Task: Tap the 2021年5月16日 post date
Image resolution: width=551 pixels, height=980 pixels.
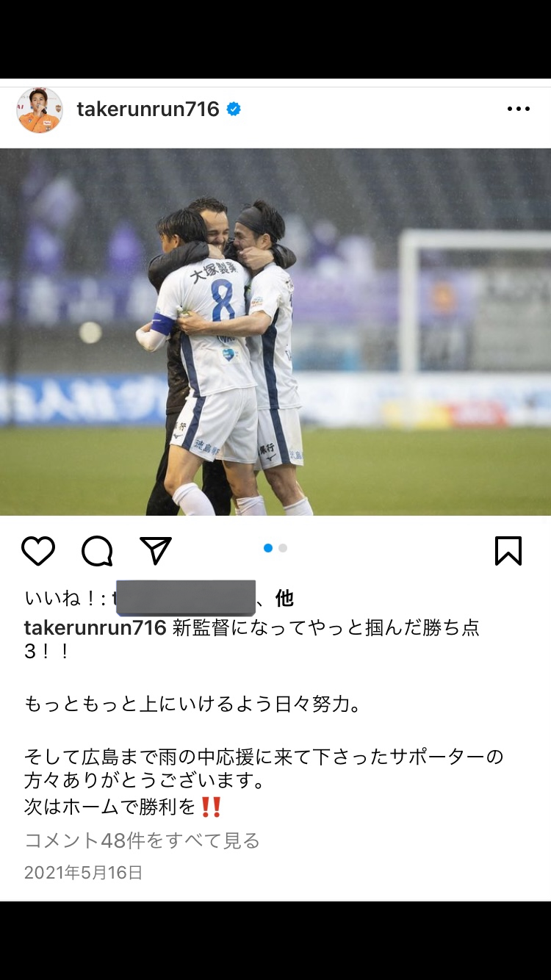Action: [84, 873]
